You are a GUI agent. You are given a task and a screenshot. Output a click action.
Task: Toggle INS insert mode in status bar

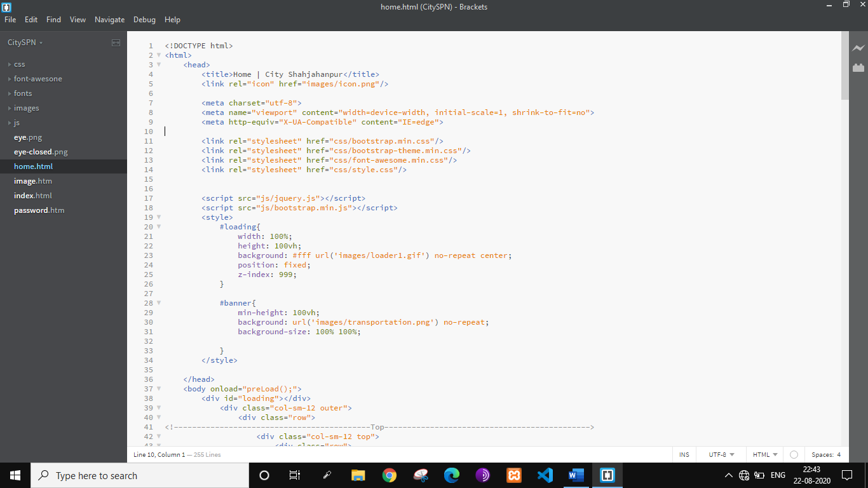pos(684,455)
